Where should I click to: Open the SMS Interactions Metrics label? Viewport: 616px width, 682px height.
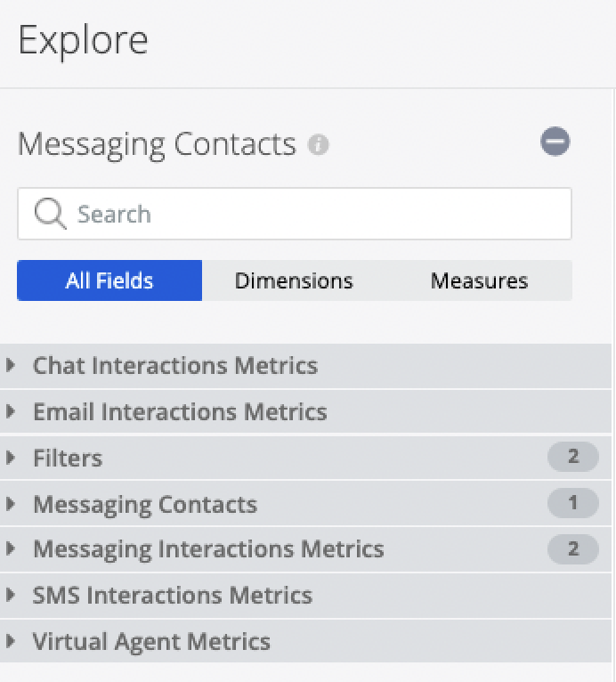173,595
